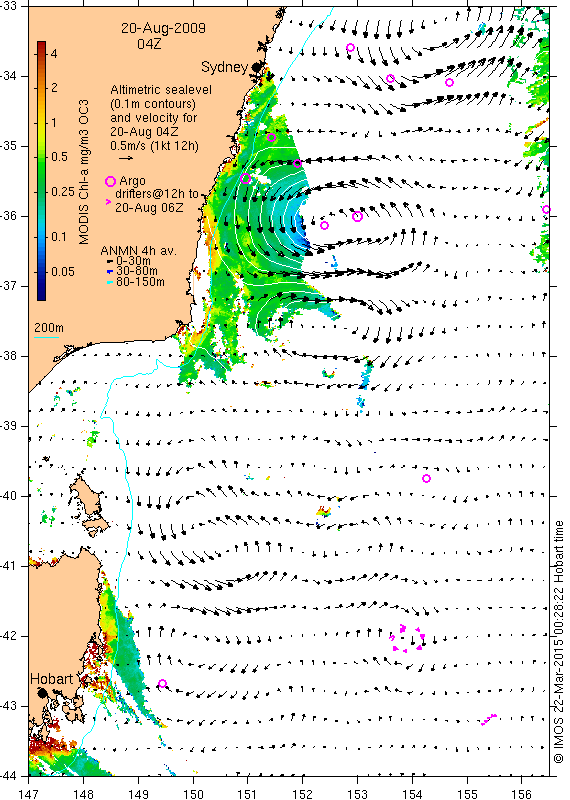Select the Argo circle southeast of Hobart near 149.5°E

tap(162, 684)
